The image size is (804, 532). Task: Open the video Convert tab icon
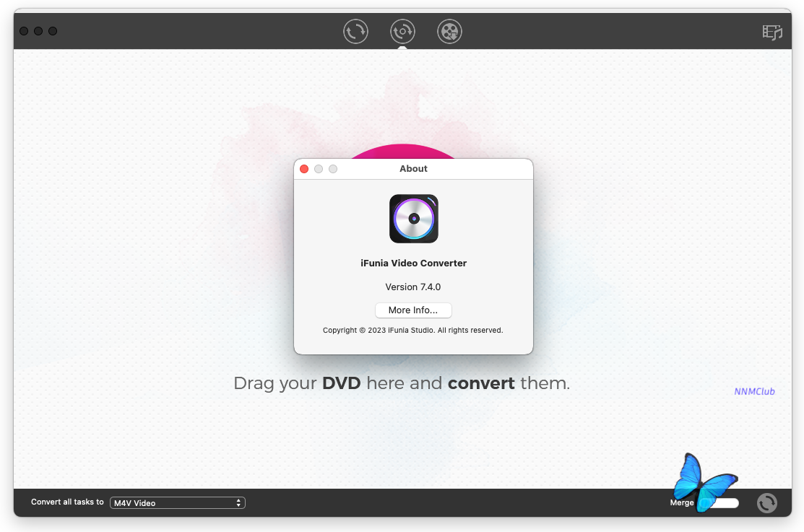coord(355,31)
